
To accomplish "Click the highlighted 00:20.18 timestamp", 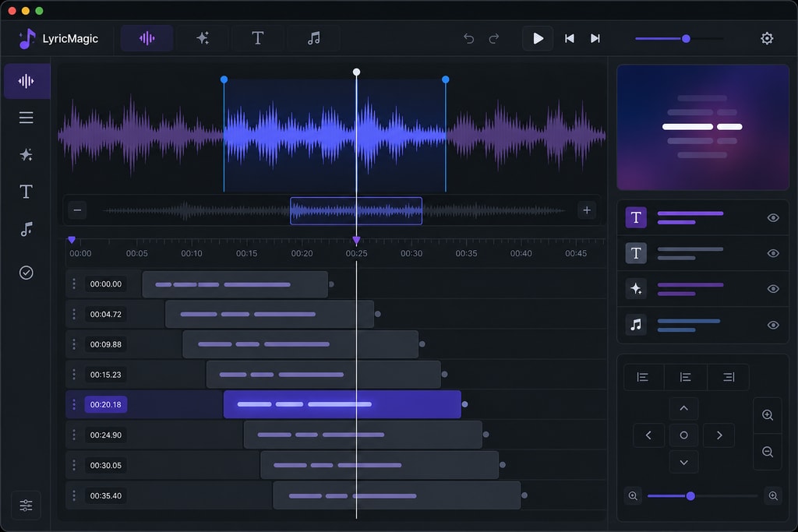I will click(106, 404).
